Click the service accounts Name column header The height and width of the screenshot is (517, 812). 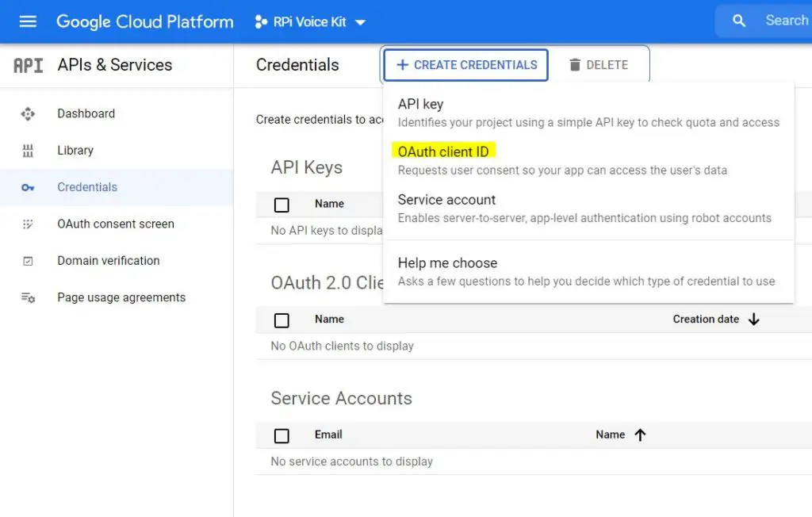click(x=610, y=434)
